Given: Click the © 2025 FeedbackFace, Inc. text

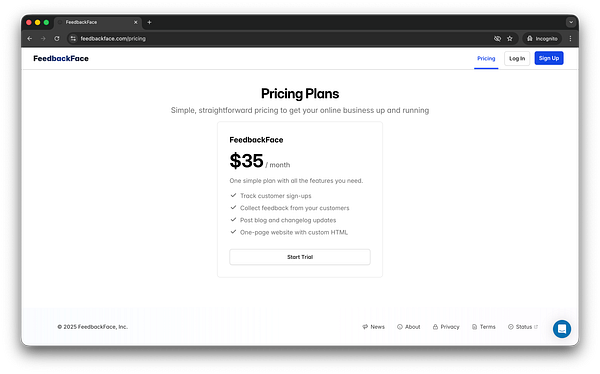Looking at the screenshot, I should click(93, 327).
